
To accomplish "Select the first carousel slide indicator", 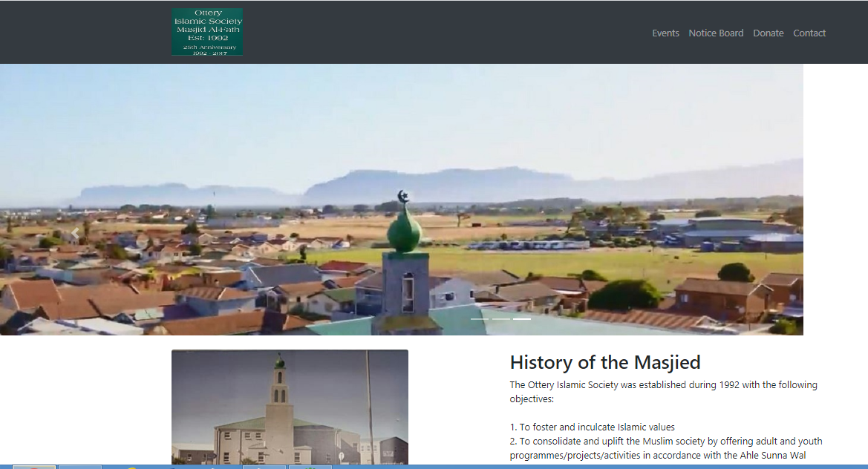I will point(480,319).
